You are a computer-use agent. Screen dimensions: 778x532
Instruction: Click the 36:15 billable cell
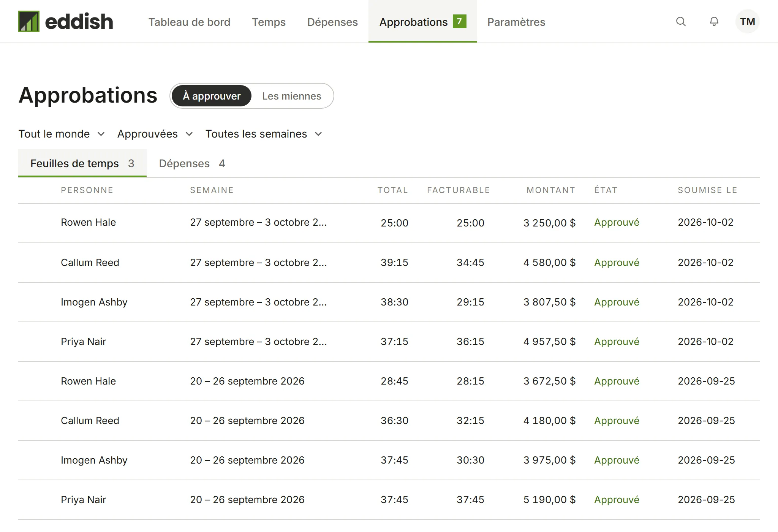point(470,342)
